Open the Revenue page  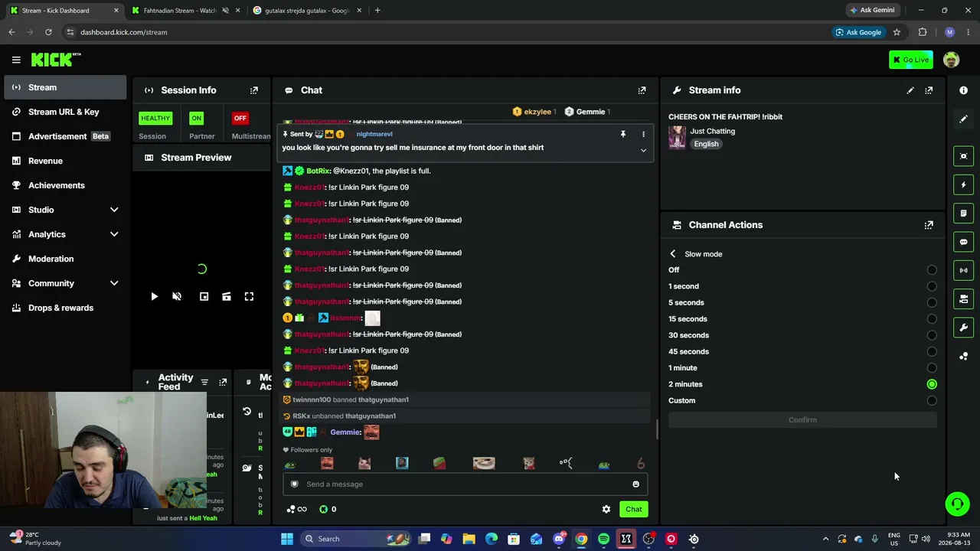tap(65, 161)
